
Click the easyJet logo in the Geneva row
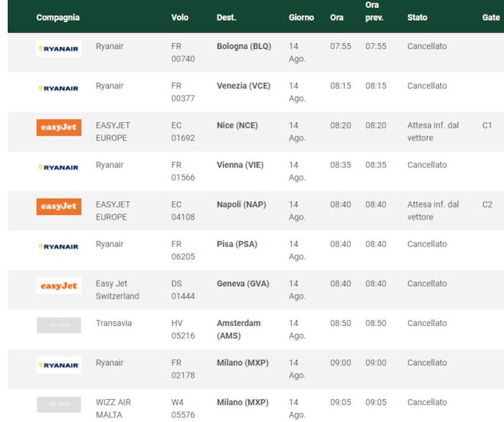point(59,286)
